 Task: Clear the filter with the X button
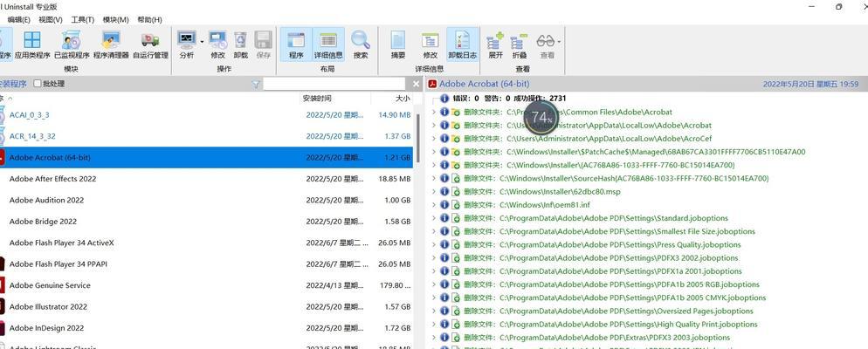(x=417, y=84)
